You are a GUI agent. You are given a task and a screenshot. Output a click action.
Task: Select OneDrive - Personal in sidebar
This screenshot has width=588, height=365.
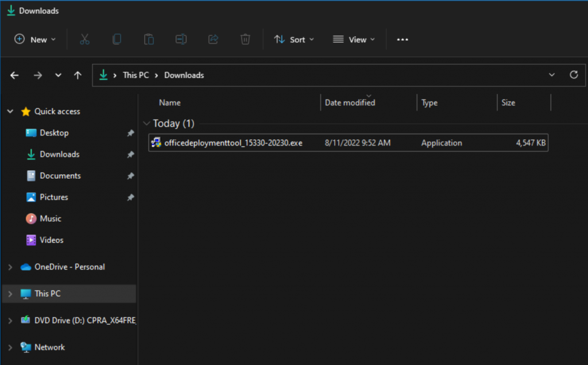(69, 267)
